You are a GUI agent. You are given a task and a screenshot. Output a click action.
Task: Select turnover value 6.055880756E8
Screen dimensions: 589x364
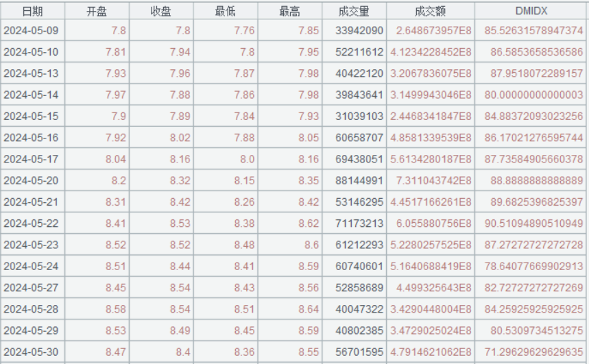click(434, 223)
